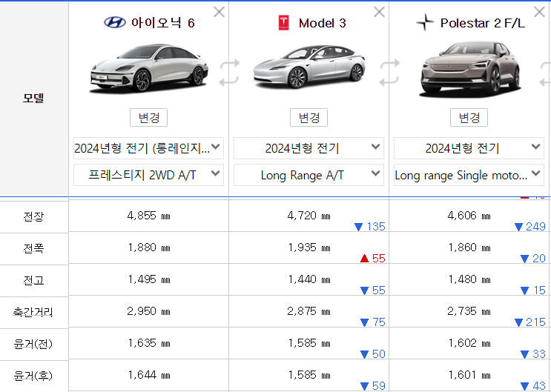The image size is (551, 392).
Task: Click the 윤거(전) row label
Action: [x=33, y=344]
